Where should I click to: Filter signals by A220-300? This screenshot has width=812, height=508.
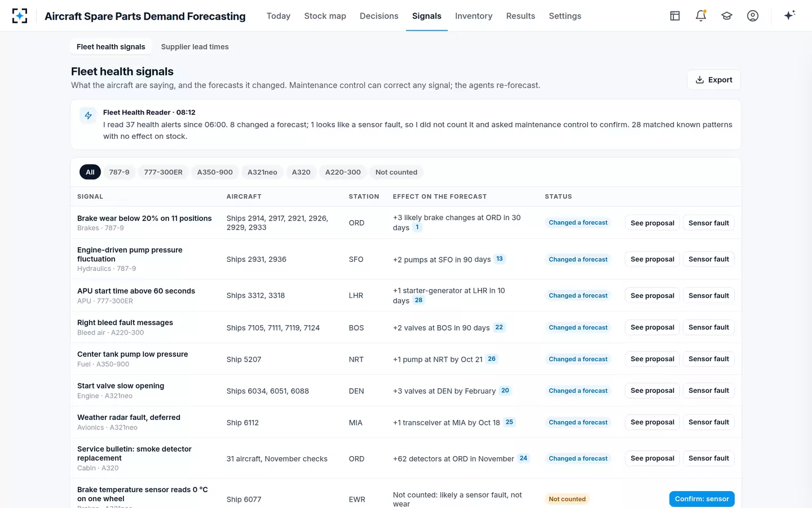(x=343, y=172)
